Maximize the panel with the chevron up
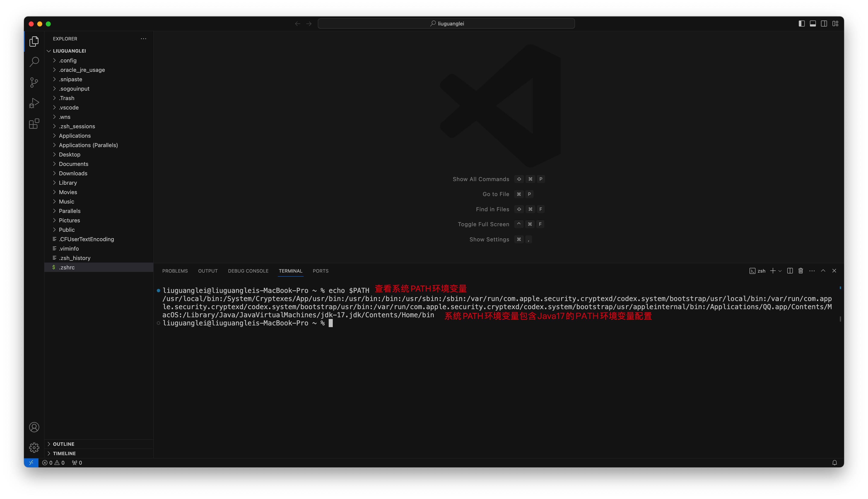The height and width of the screenshot is (499, 868). (x=823, y=271)
